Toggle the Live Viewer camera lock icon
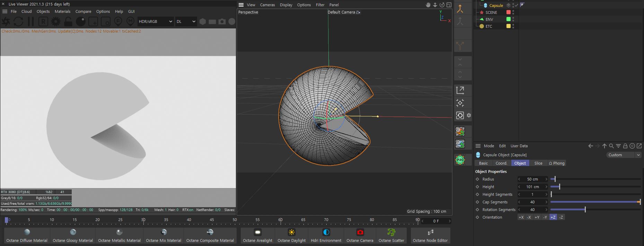 coord(68,21)
